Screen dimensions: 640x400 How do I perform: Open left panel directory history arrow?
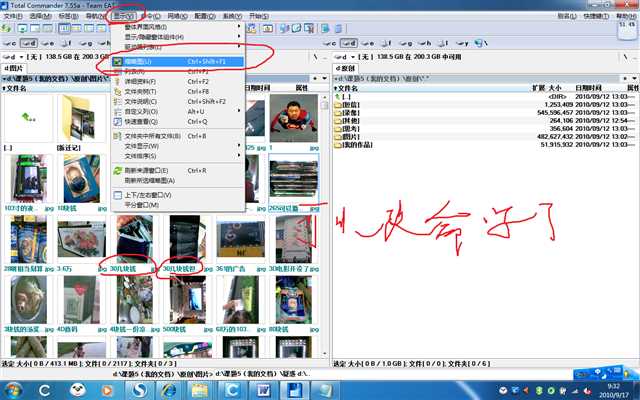[x=324, y=78]
